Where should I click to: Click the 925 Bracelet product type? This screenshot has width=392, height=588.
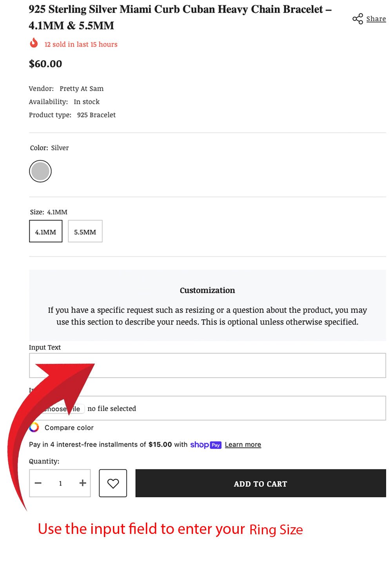(x=96, y=115)
